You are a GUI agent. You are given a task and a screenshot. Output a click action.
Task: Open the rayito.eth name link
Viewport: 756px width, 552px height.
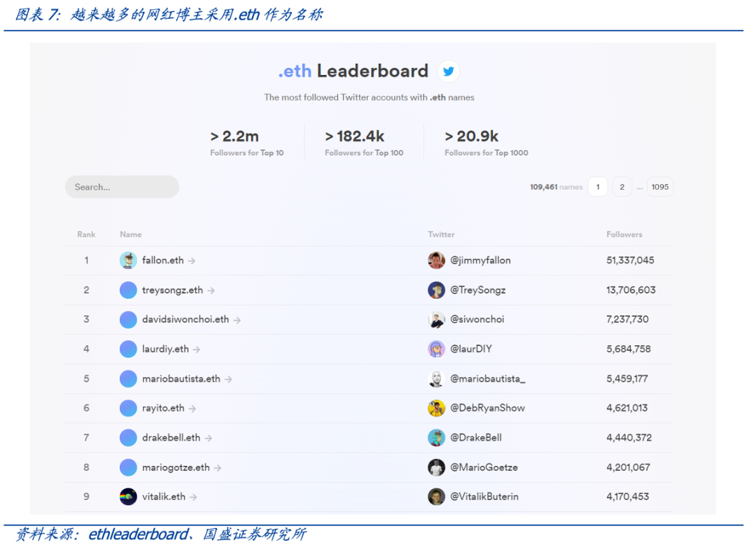163,408
